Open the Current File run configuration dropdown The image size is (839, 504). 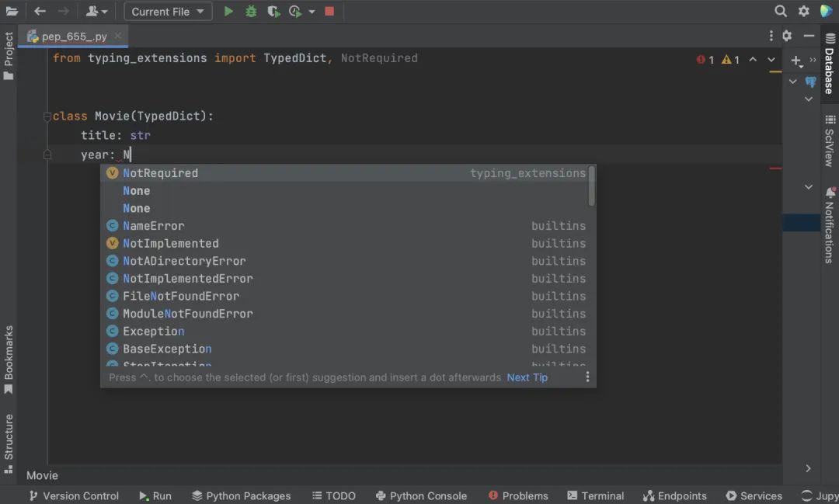(x=167, y=11)
